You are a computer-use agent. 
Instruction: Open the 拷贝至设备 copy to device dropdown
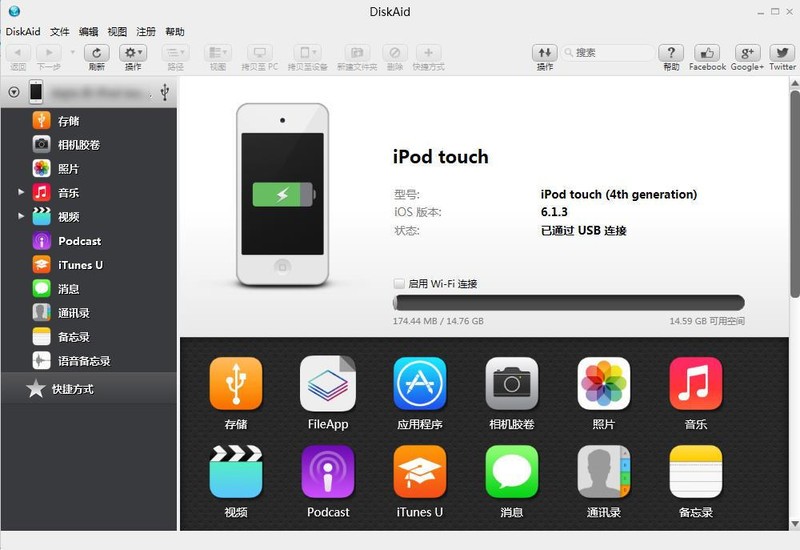coord(307,53)
